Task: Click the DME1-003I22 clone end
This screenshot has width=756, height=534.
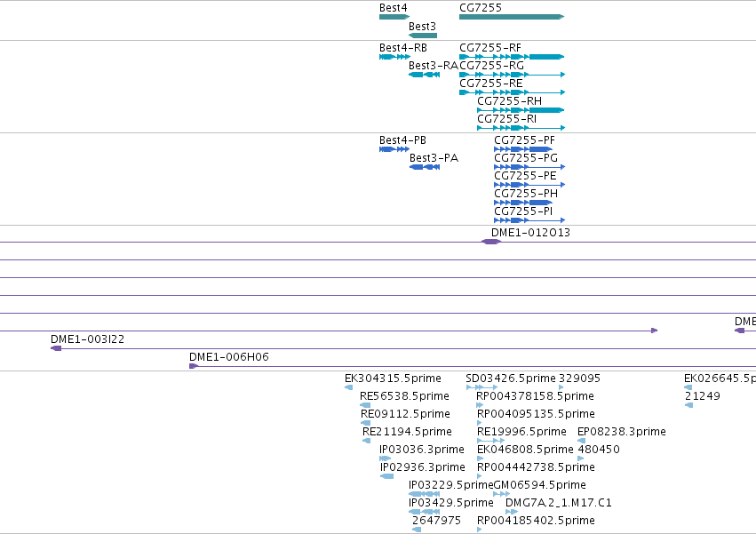Action: point(56,348)
